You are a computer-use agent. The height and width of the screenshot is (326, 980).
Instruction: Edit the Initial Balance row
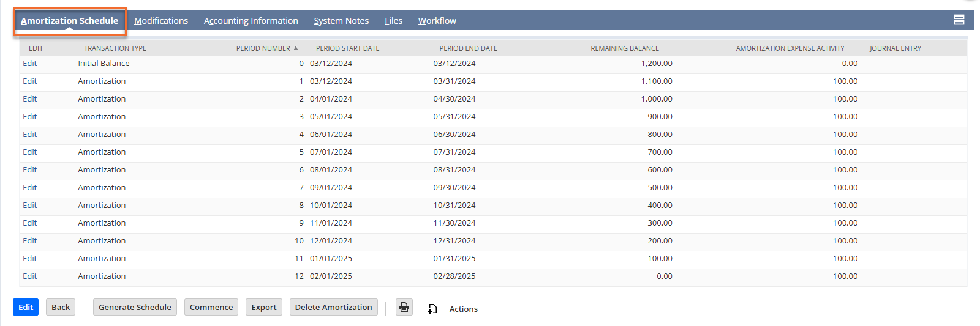pyautogui.click(x=29, y=64)
